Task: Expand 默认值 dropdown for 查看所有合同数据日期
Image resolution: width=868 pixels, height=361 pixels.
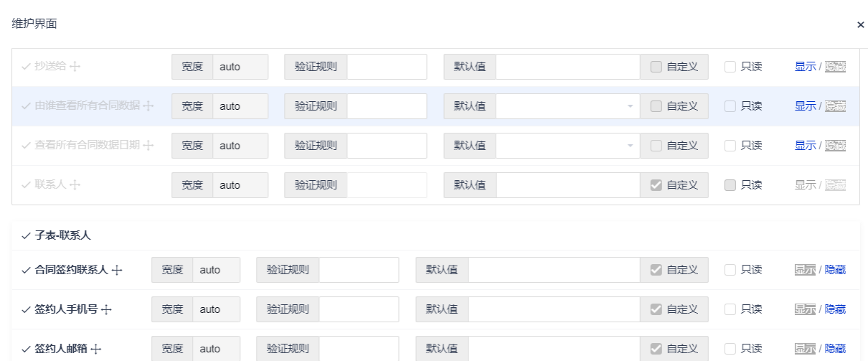Action: click(631, 146)
